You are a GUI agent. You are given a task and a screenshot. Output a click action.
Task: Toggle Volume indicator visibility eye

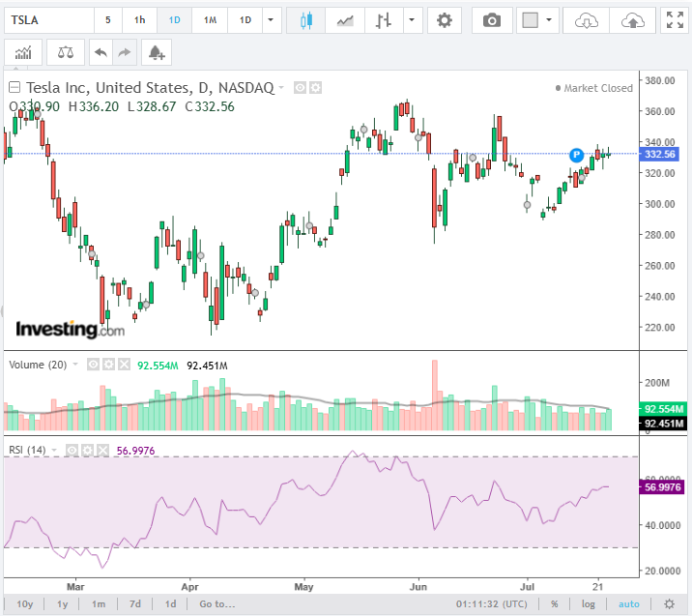pyautogui.click(x=93, y=365)
